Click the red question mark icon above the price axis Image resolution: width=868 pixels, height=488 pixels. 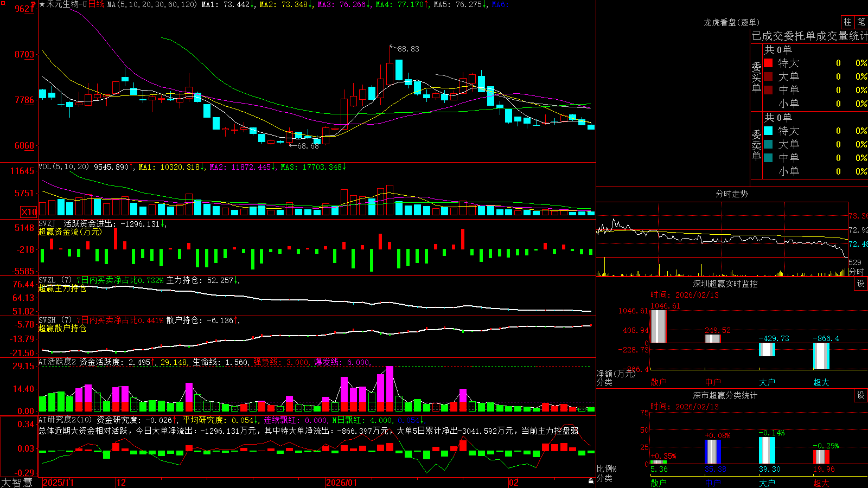[33, 5]
